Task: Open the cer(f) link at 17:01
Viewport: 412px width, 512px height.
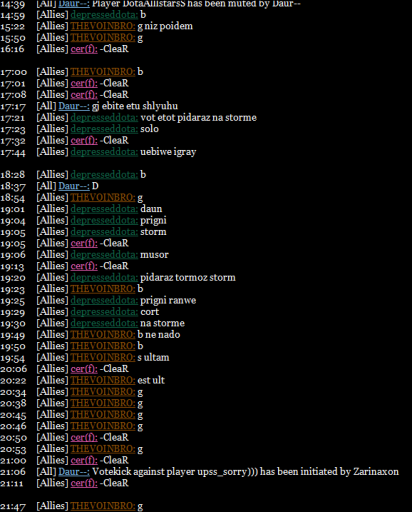Action: tap(84, 83)
